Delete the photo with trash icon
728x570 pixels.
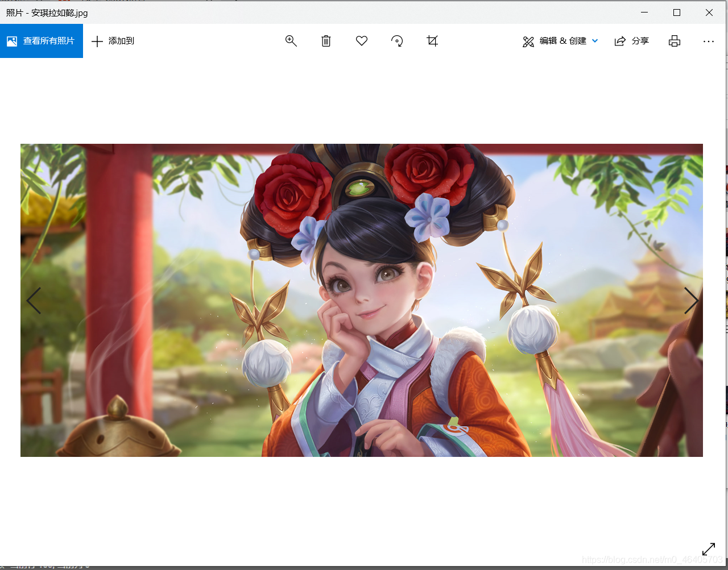(x=326, y=41)
